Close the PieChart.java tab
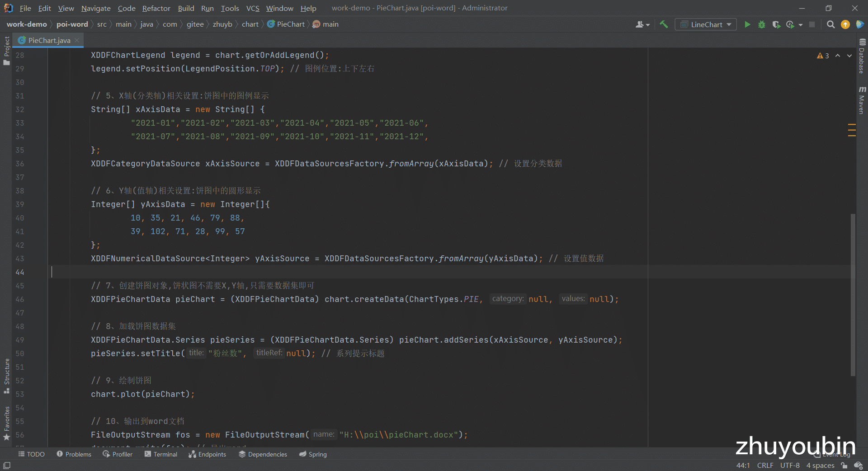The image size is (868, 471). [77, 40]
